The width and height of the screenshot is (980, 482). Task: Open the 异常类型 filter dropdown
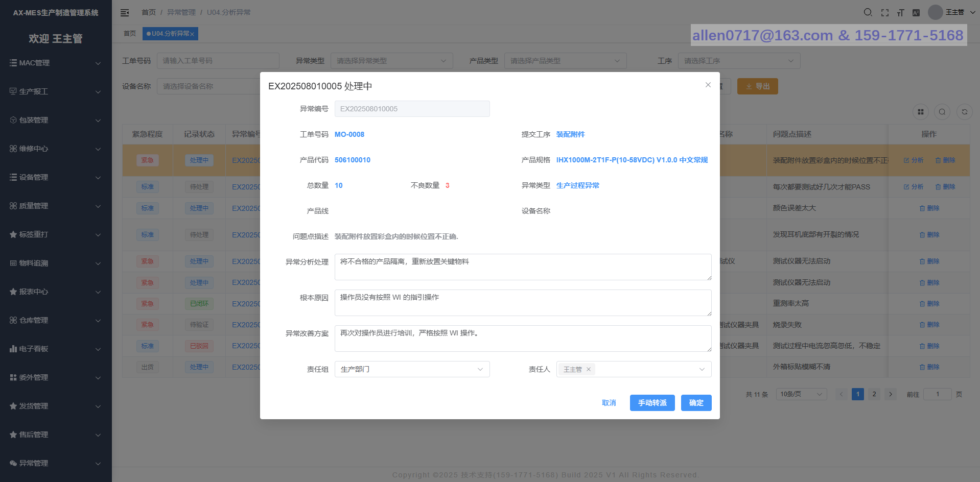pyautogui.click(x=391, y=61)
